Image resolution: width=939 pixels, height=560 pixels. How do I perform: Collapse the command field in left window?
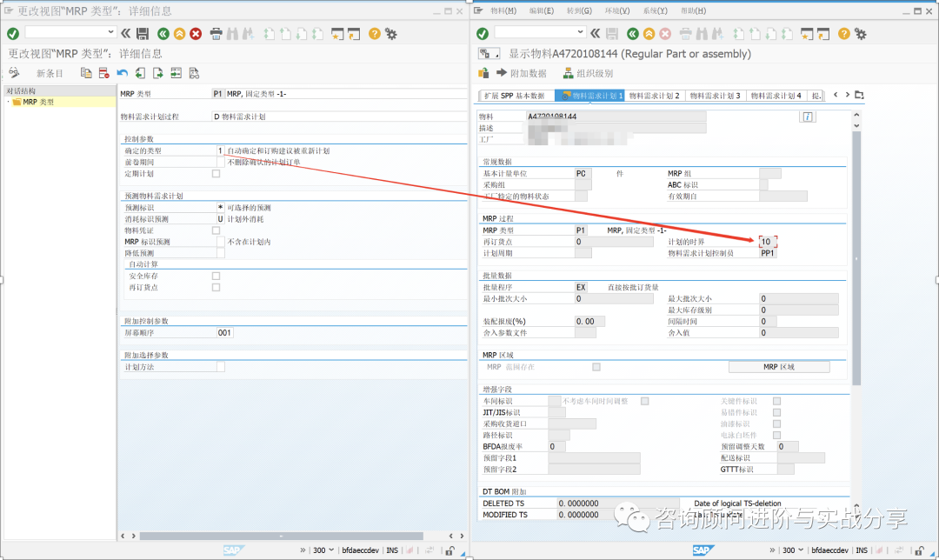coord(126,34)
